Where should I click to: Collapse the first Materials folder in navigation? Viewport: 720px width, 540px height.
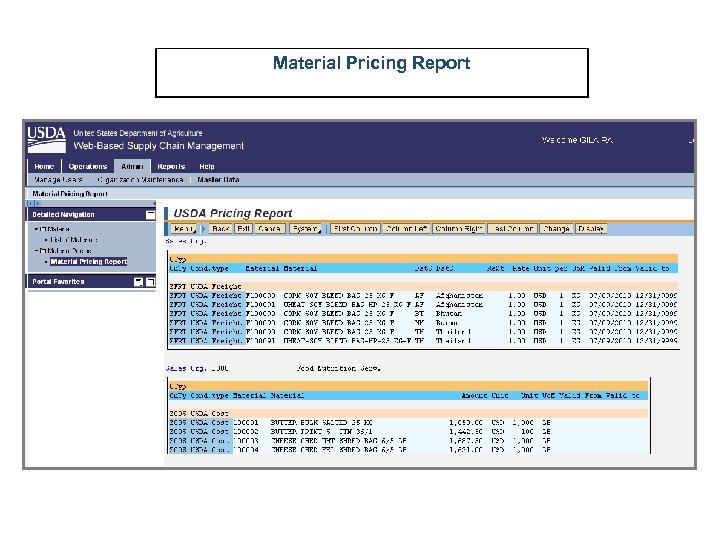37,229
